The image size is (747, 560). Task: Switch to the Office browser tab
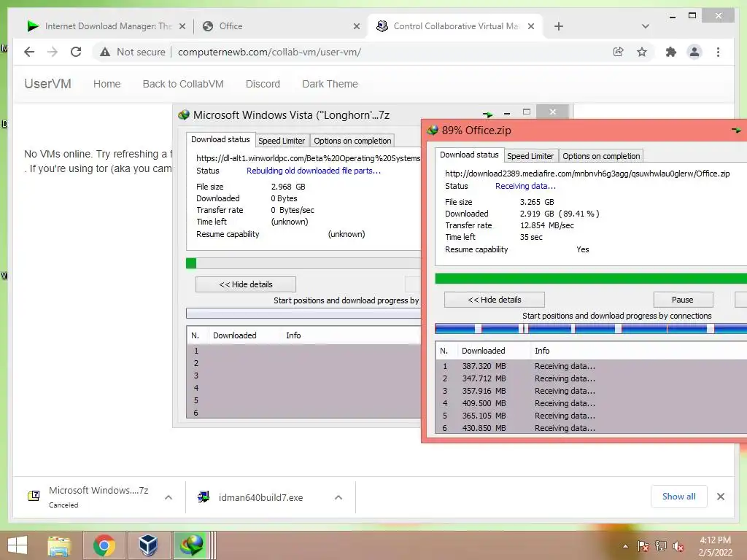pyautogui.click(x=281, y=26)
